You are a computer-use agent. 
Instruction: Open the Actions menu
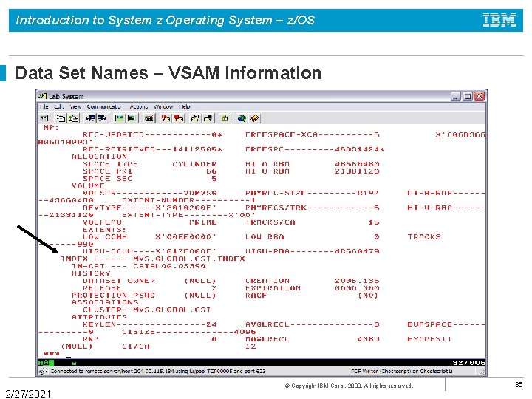tap(139, 106)
